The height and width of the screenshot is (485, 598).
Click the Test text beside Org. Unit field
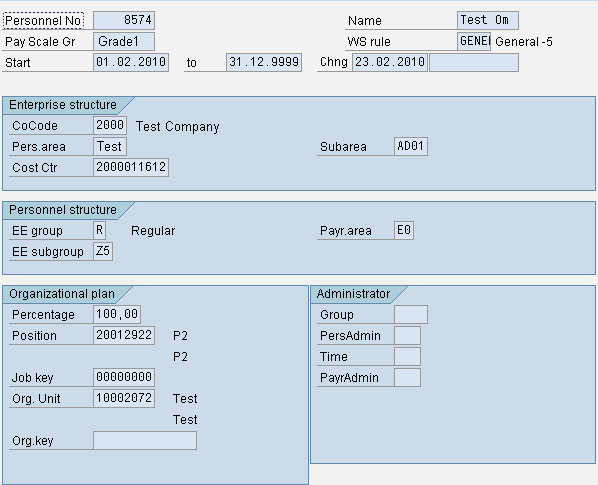coord(185,399)
